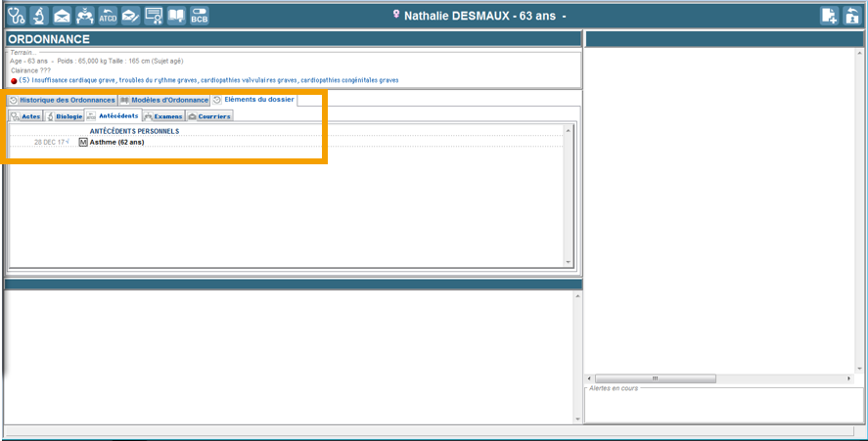
Task: Click the open envelope mail icon
Action: coord(62,15)
